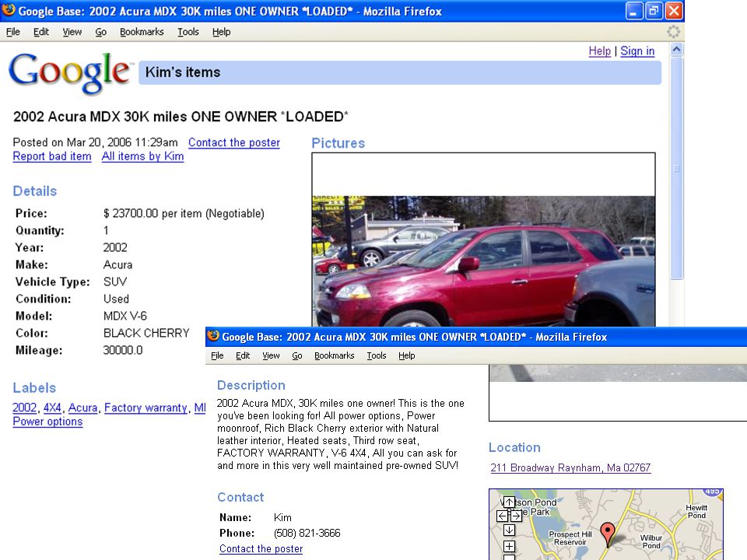Image resolution: width=747 pixels, height=560 pixels.
Task: Click the phone number (508) 821-3666
Action: point(307,533)
